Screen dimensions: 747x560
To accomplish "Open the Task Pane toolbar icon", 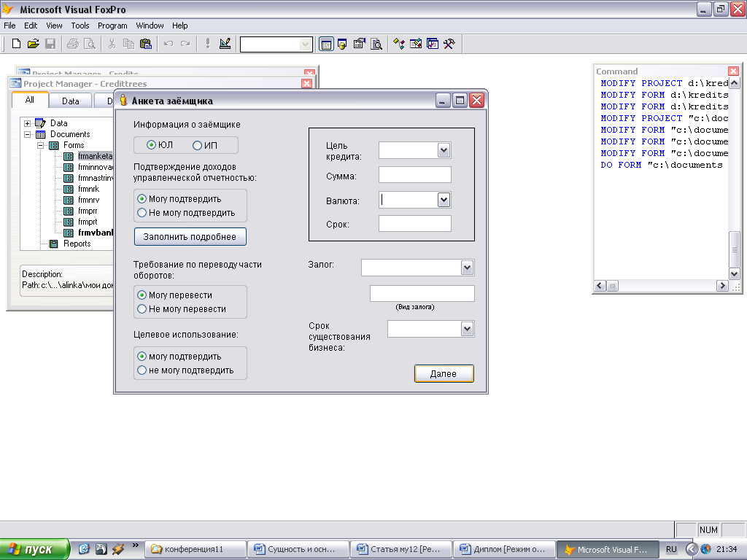I will point(433,44).
